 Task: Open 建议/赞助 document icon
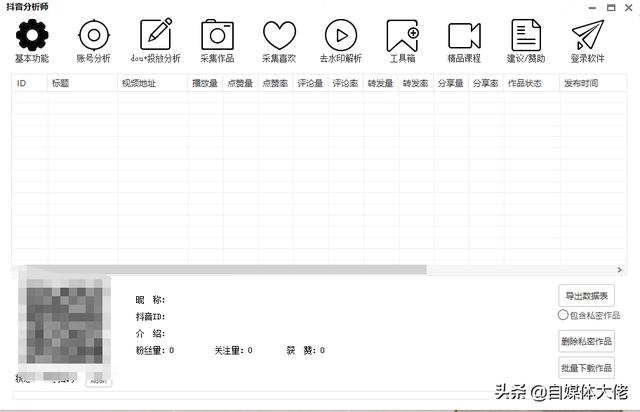point(526,35)
